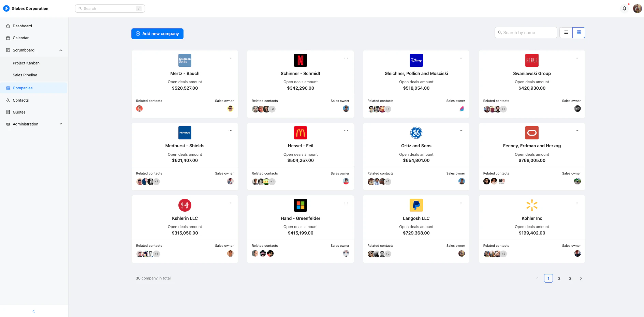Switch to grid view
The width and height of the screenshot is (644, 317).
click(579, 32)
